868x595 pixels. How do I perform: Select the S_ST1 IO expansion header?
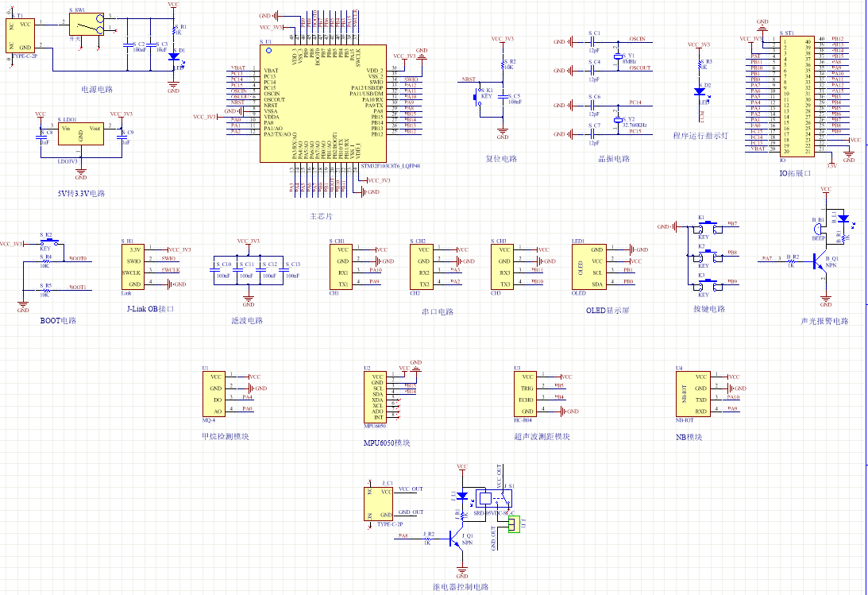click(x=797, y=96)
